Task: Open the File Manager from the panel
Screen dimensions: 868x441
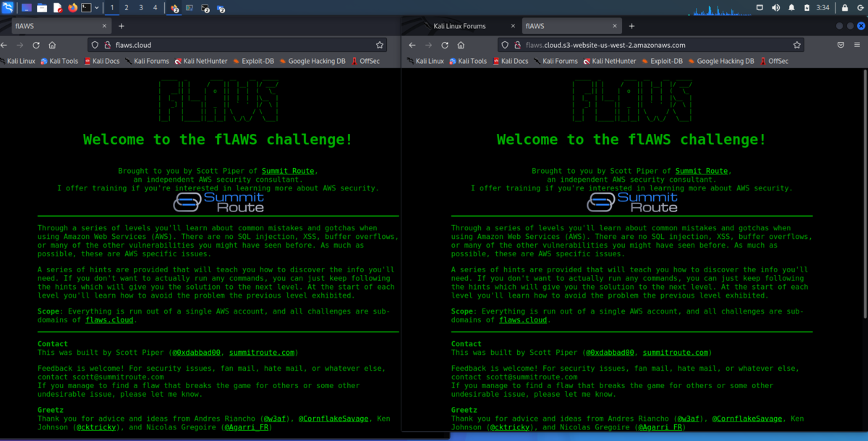Action: (x=42, y=8)
